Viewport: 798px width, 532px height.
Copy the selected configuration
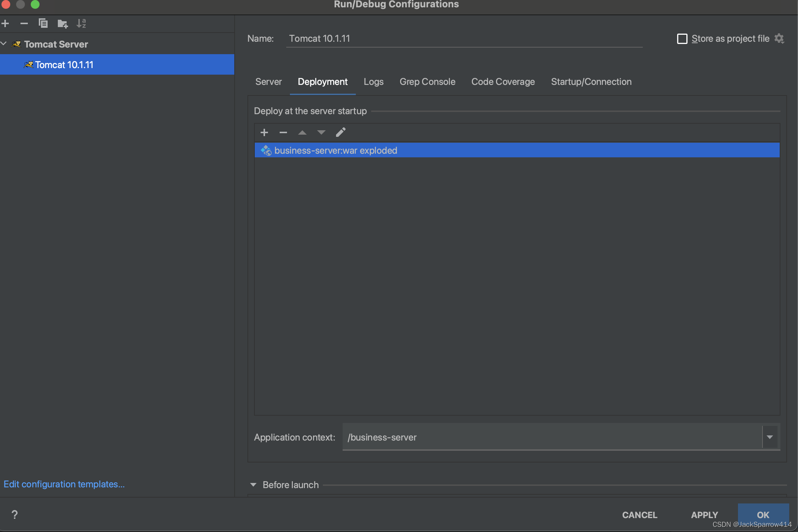click(x=43, y=24)
